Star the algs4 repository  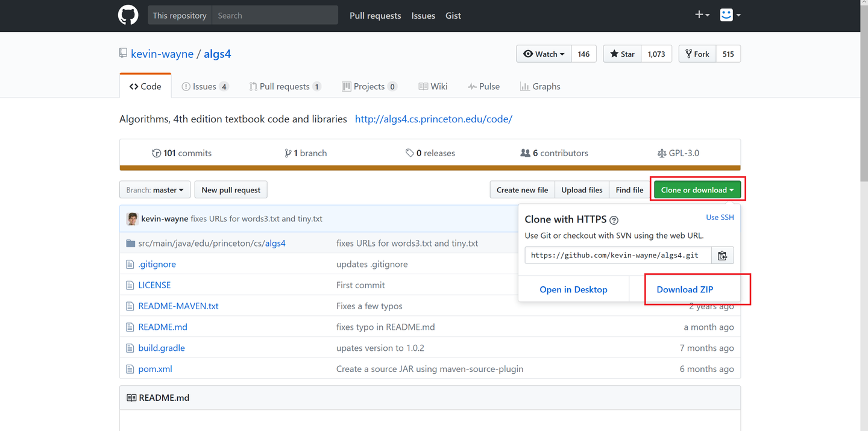pos(622,54)
